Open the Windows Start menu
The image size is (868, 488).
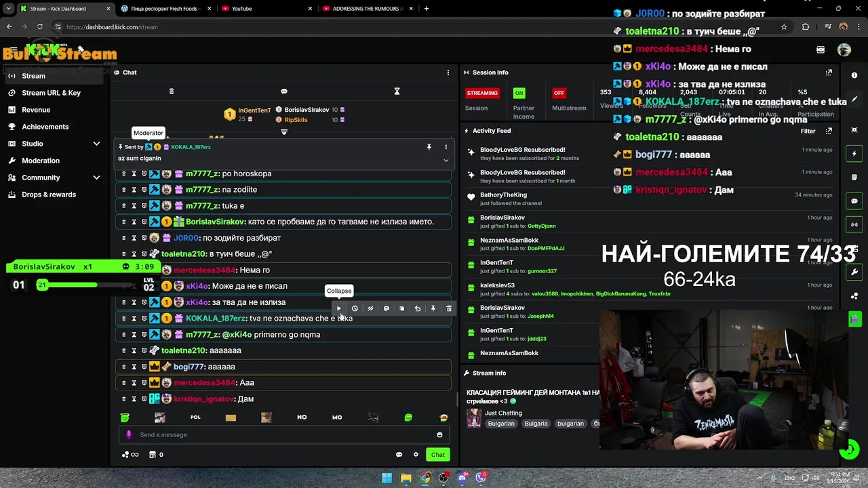387,478
